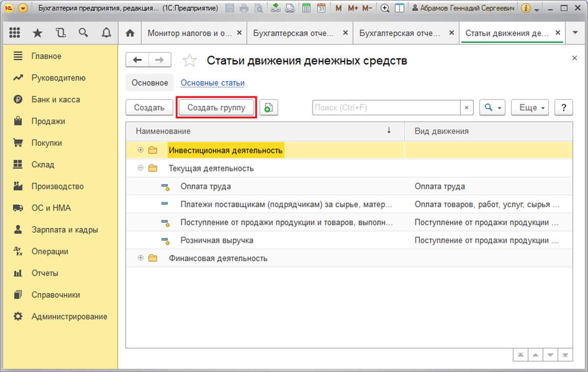The height and width of the screenshot is (372, 588).
Task: Go to the Home page icon
Action: (130, 33)
